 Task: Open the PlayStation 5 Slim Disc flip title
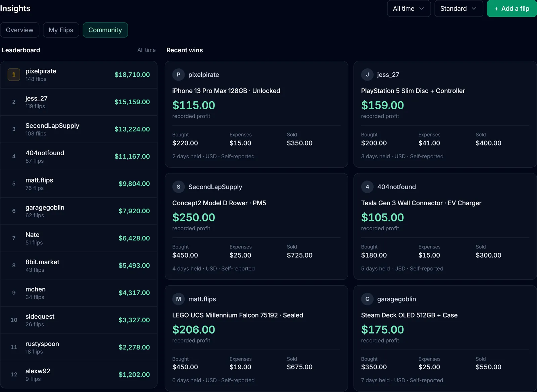point(413,91)
